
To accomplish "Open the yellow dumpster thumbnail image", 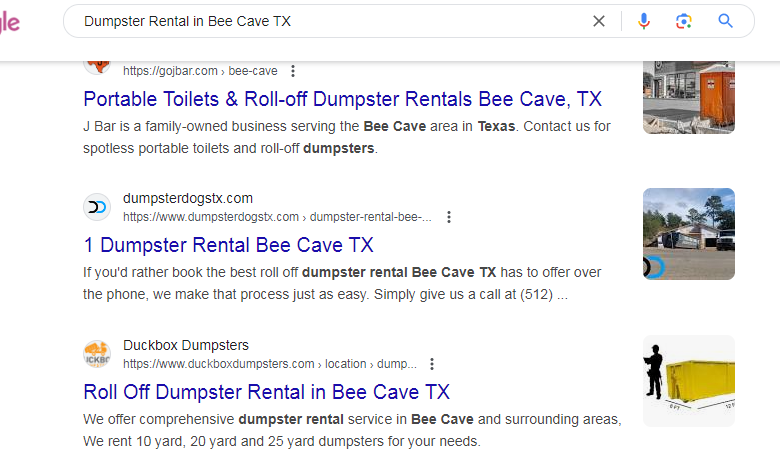I will pyautogui.click(x=688, y=380).
